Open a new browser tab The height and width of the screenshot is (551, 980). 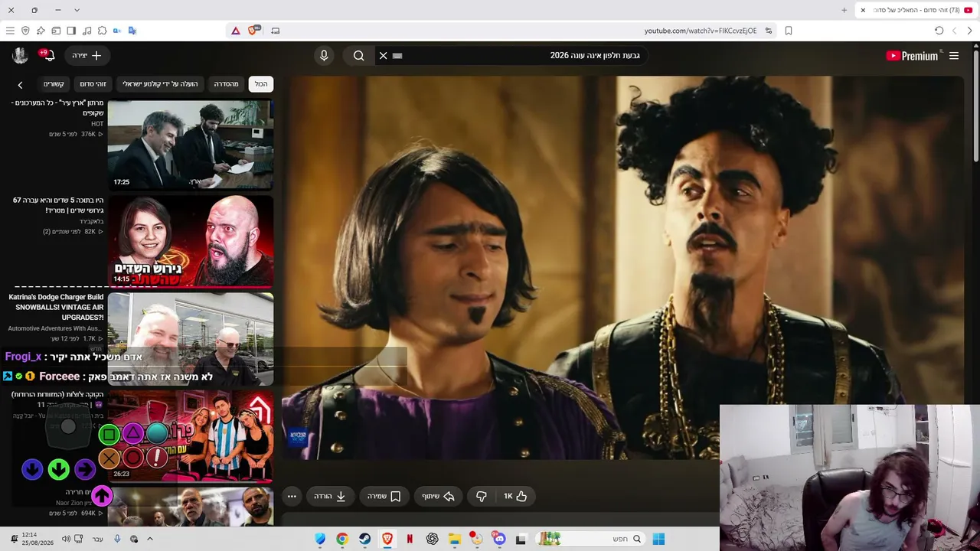coord(844,10)
